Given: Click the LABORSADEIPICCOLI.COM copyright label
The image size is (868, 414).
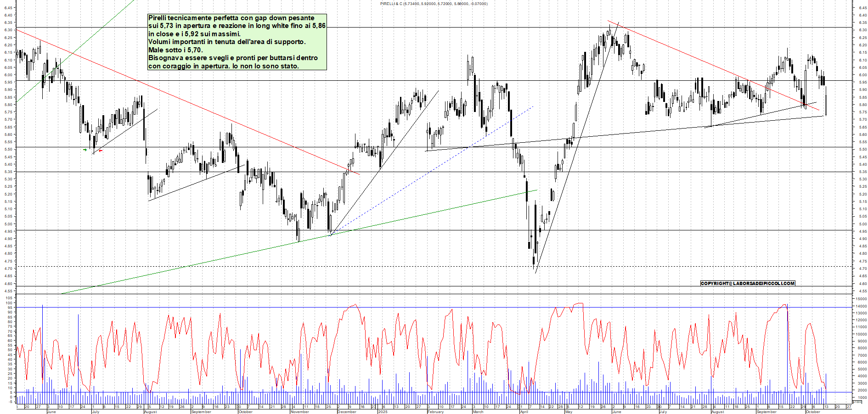Looking at the screenshot, I should (747, 283).
